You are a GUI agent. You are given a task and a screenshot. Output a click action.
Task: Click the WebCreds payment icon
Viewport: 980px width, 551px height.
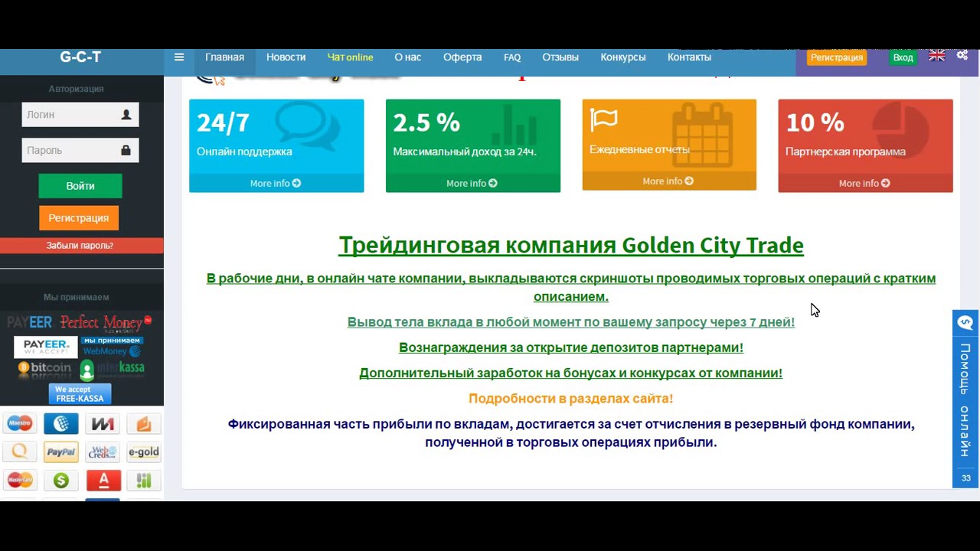click(x=103, y=452)
